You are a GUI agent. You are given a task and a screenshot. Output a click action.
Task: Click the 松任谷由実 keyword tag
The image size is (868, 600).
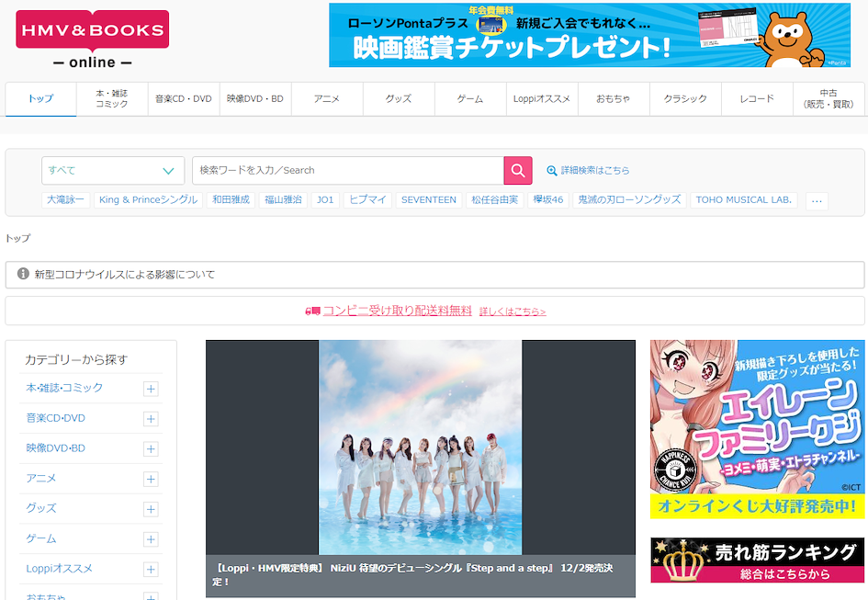point(495,200)
